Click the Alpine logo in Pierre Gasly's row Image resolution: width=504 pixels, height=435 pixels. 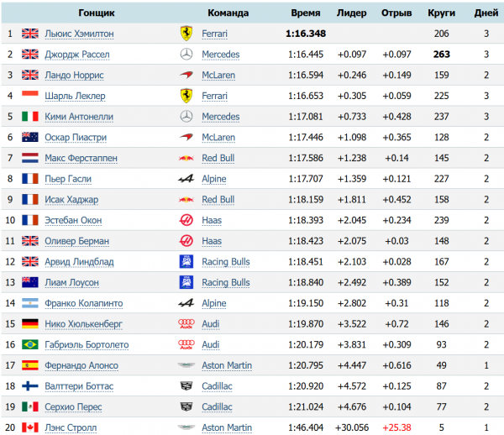point(186,179)
